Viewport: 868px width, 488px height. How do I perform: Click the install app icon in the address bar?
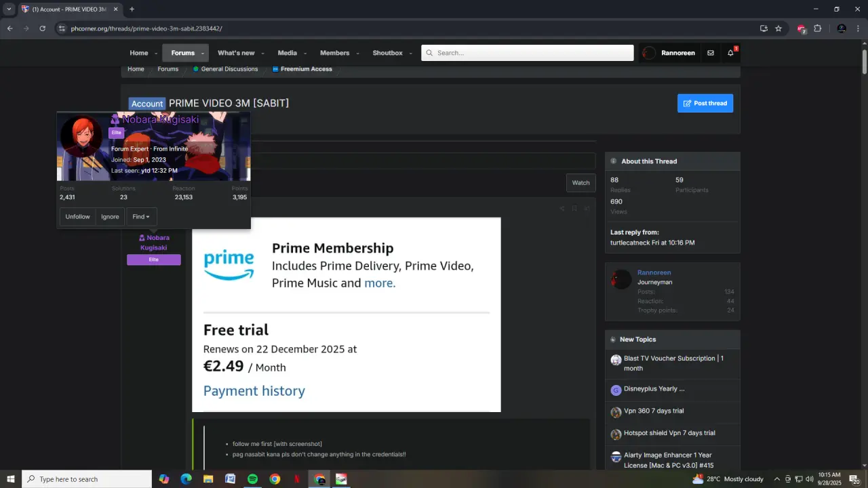pyautogui.click(x=764, y=28)
